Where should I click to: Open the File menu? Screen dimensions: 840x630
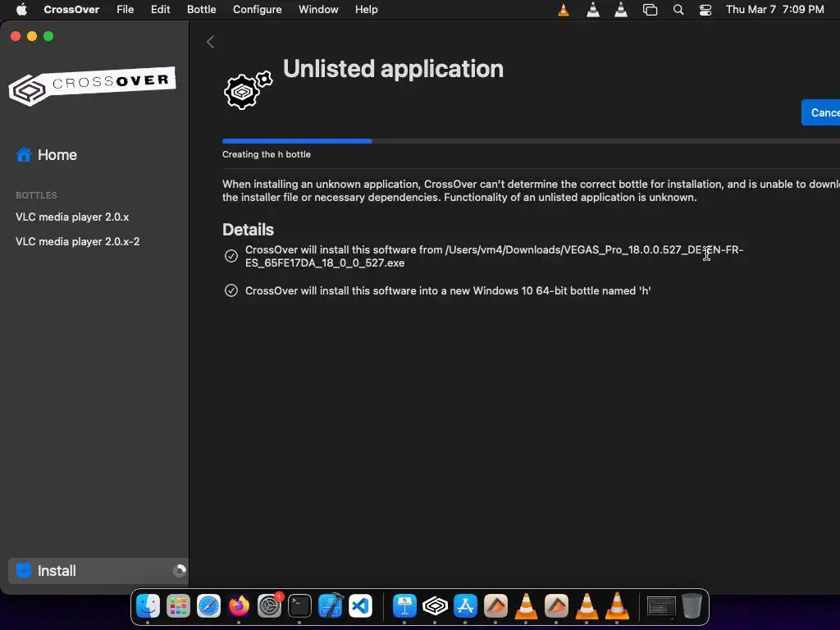126,10
